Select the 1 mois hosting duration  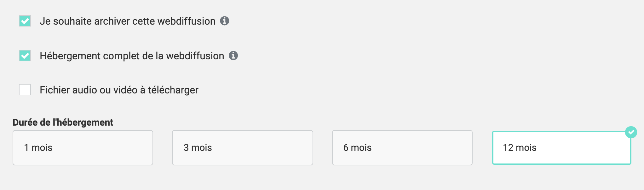[x=83, y=148]
